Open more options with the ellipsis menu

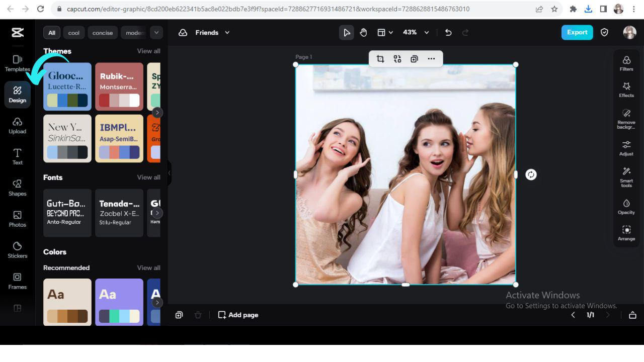(x=431, y=59)
